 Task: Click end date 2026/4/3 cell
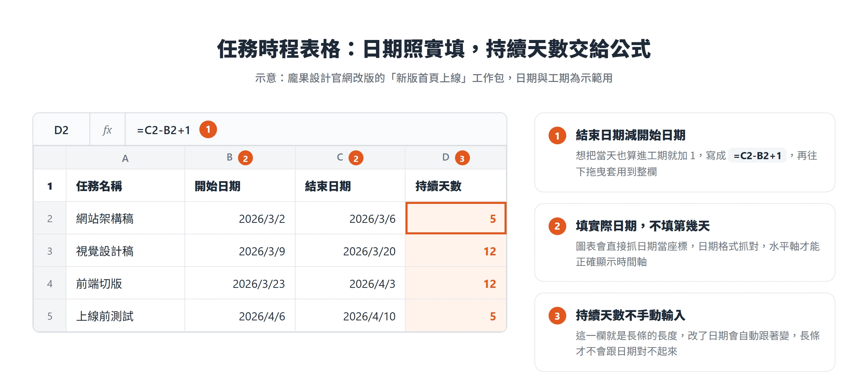pyautogui.click(x=350, y=283)
